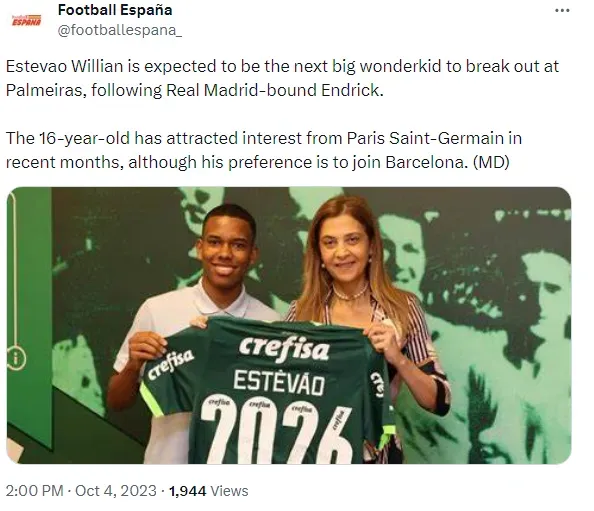Click the Football España profile avatar

(27, 20)
